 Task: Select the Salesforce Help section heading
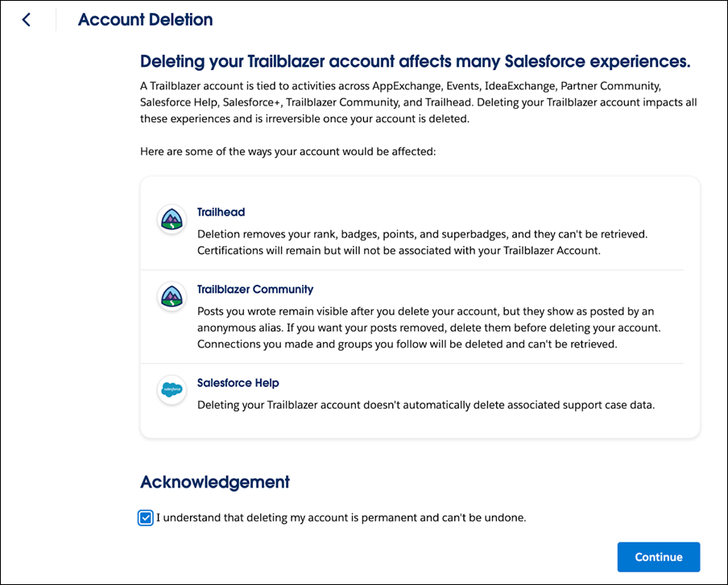(x=238, y=383)
